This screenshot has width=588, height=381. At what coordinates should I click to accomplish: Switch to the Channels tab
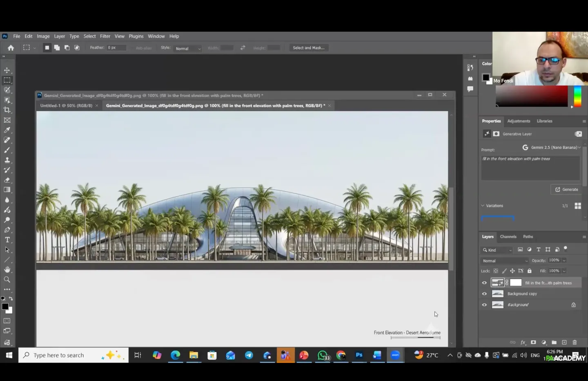click(508, 237)
